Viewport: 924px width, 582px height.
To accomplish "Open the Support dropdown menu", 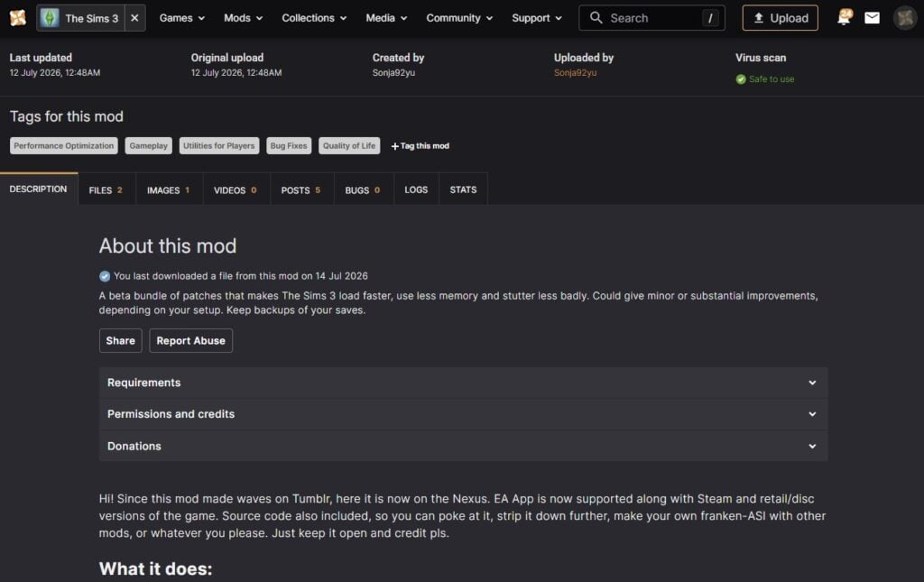I will pos(537,18).
